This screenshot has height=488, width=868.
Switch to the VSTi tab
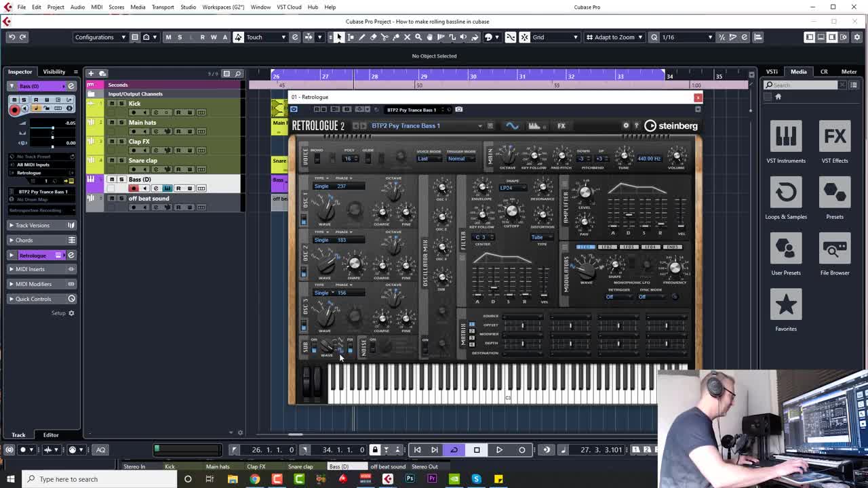772,71
